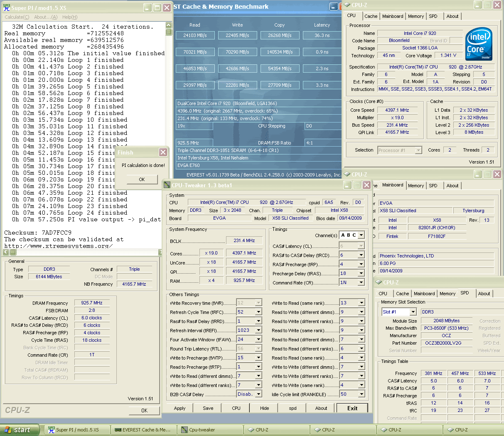Click Save in CPU-Tweaker
The height and width of the screenshot is (436, 504).
pos(208,408)
